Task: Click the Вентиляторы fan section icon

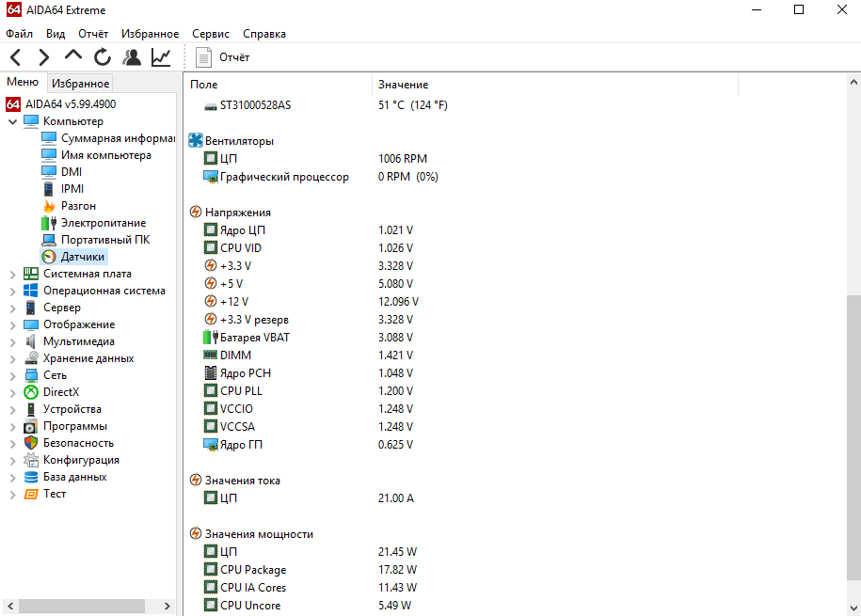Action: click(196, 140)
